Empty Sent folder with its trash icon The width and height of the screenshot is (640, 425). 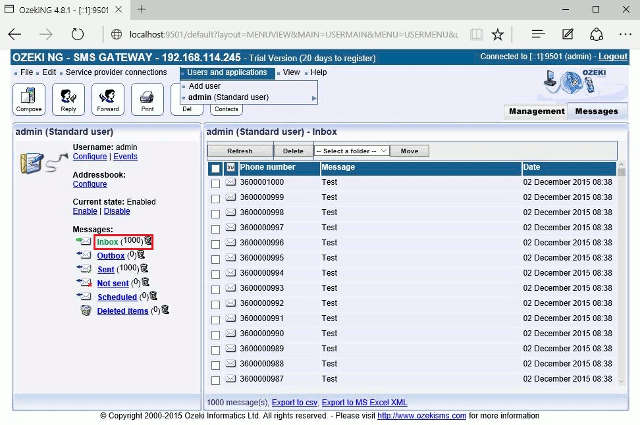[x=144, y=268]
